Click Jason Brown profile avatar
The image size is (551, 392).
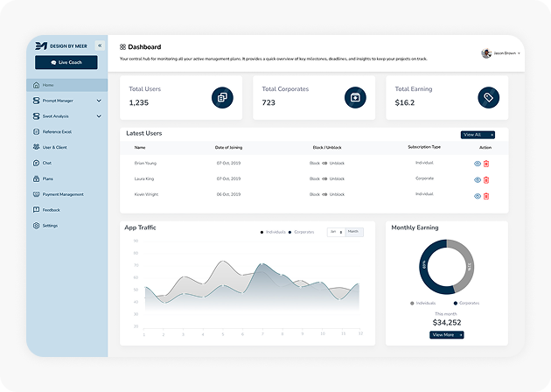point(486,53)
